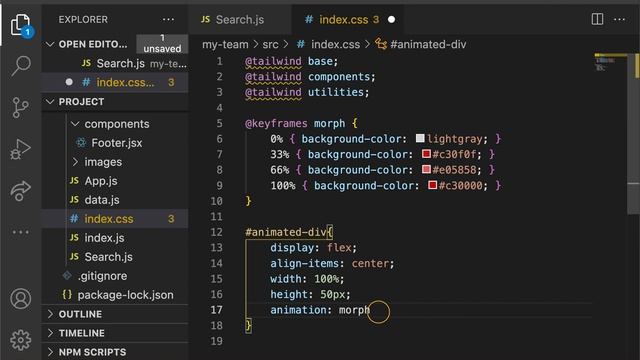Image resolution: width=640 pixels, height=360 pixels.
Task: Open Search.js from Open Editors list
Action: [x=115, y=64]
